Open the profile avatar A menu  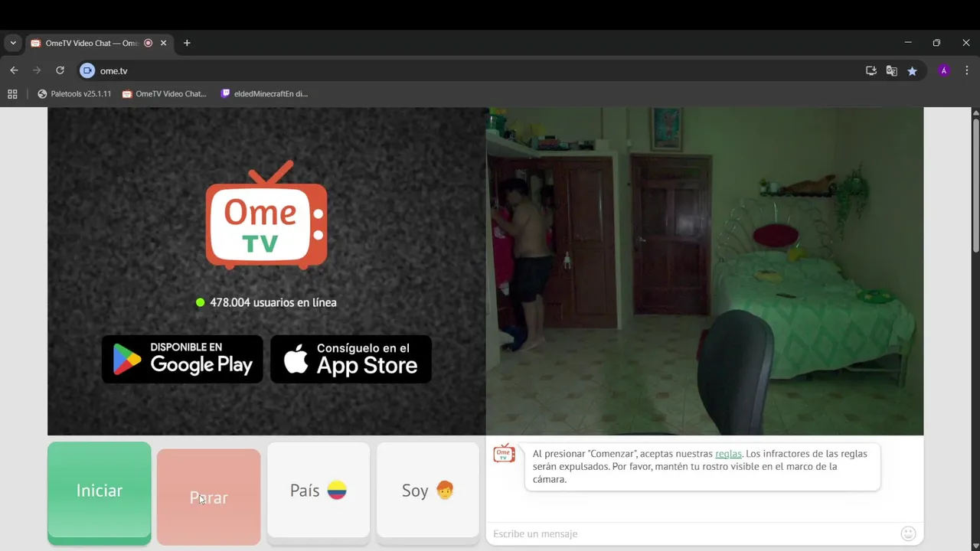[x=944, y=70]
